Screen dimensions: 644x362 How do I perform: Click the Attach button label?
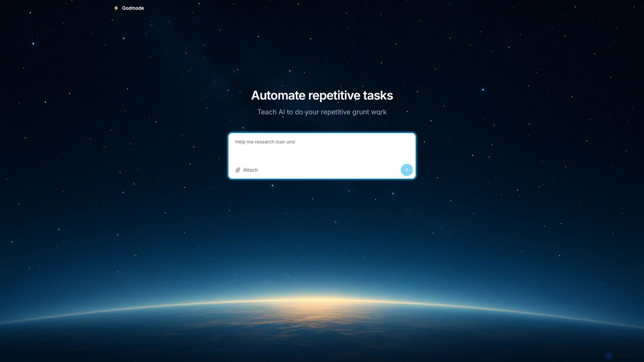click(251, 170)
